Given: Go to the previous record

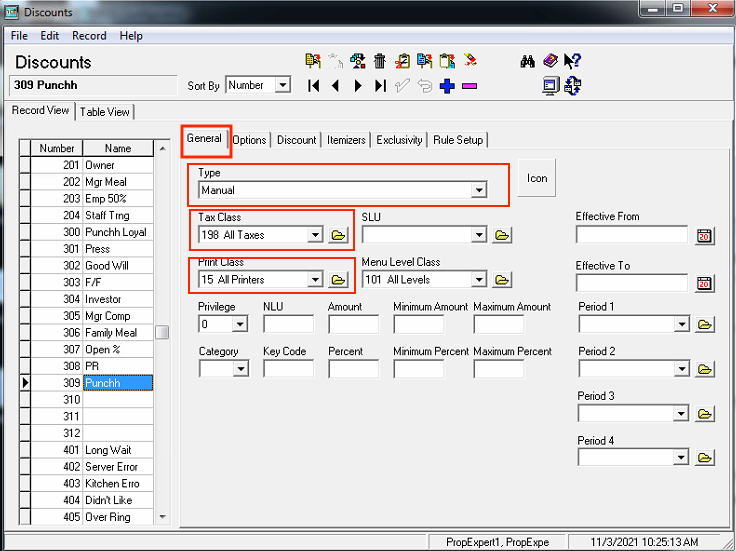Looking at the screenshot, I should point(335,86).
